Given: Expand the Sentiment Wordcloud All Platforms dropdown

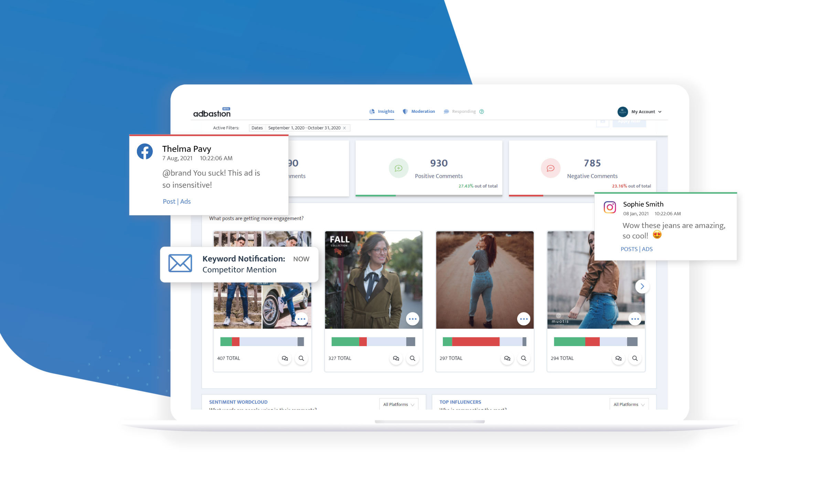Looking at the screenshot, I should click(399, 404).
